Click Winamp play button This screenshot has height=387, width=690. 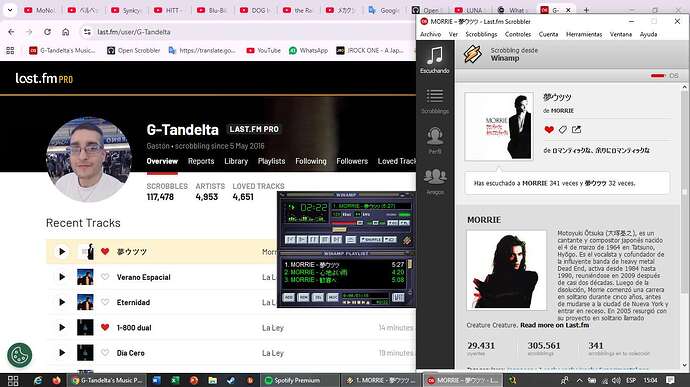click(302, 240)
